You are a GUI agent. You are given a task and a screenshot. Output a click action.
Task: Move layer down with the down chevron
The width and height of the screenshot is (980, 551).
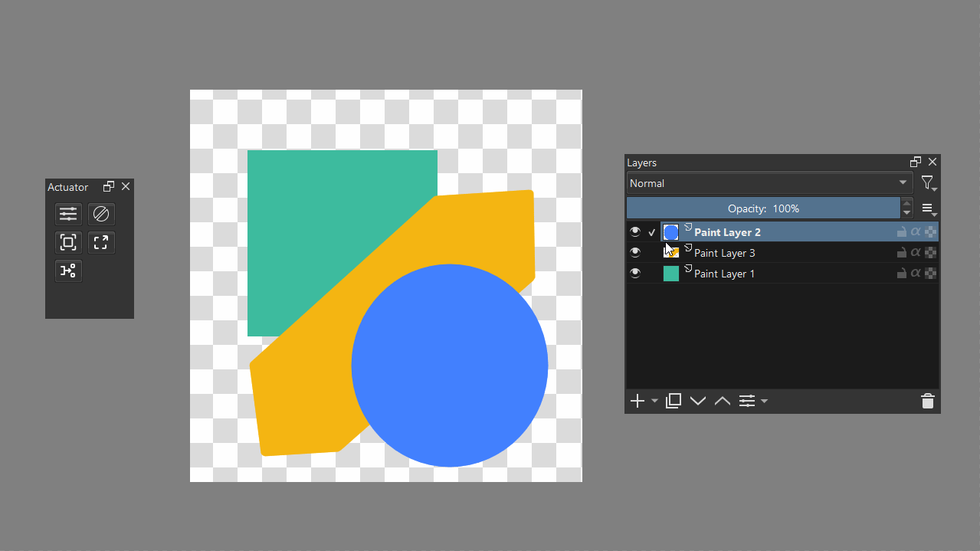698,401
